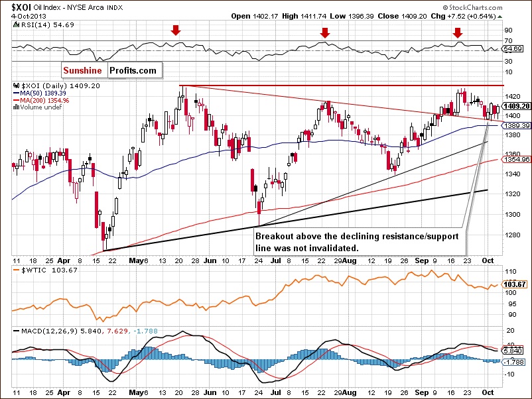The height and width of the screenshot is (399, 532).
Task: Click the 1280 price axis label
Action: (512, 235)
